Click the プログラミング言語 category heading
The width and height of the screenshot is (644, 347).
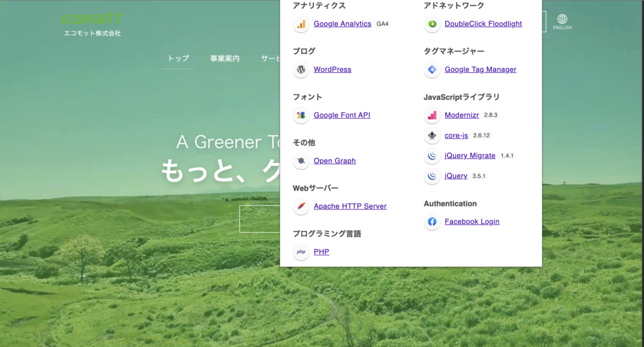[x=326, y=234]
